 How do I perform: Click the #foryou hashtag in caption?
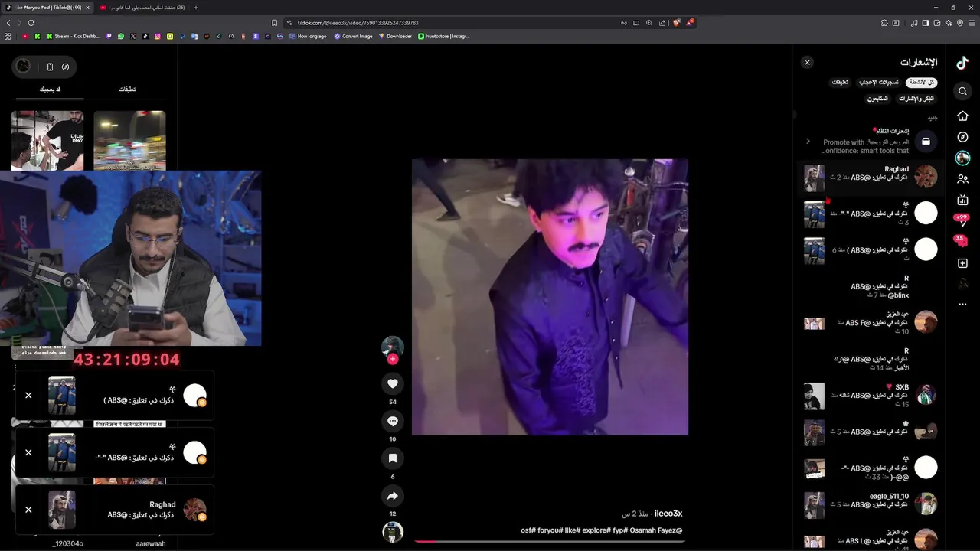[x=550, y=530]
